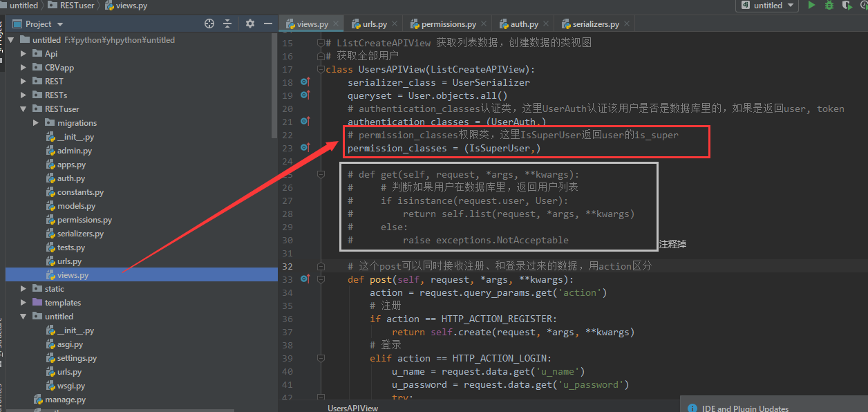Screen dimensions: 868x412
Task: Fold the post method at line 33
Action: 321,279
